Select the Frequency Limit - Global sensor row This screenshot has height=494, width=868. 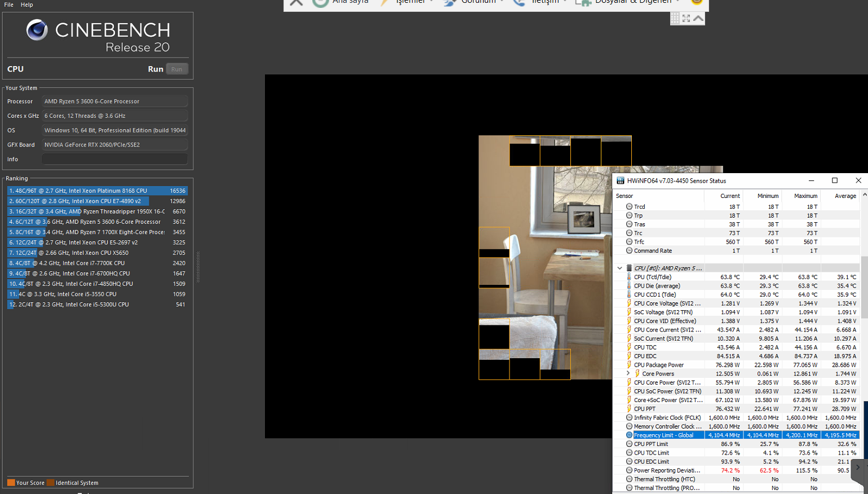(737, 435)
